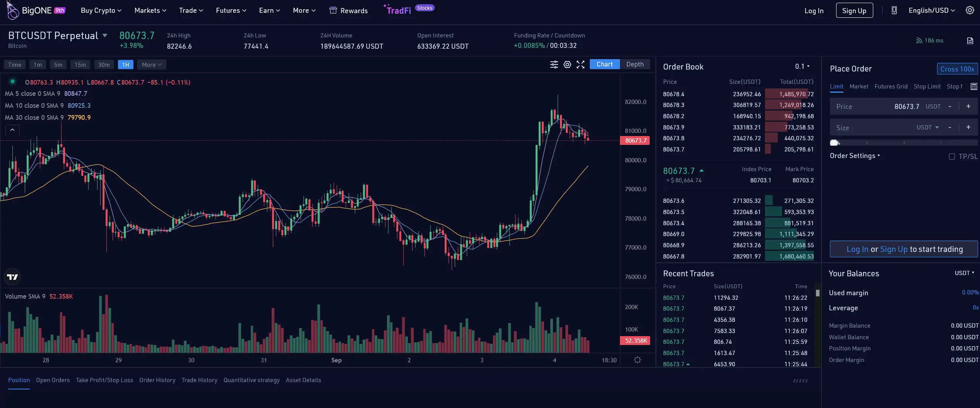
Task: Open the More timeframes dropdown
Action: click(152, 65)
